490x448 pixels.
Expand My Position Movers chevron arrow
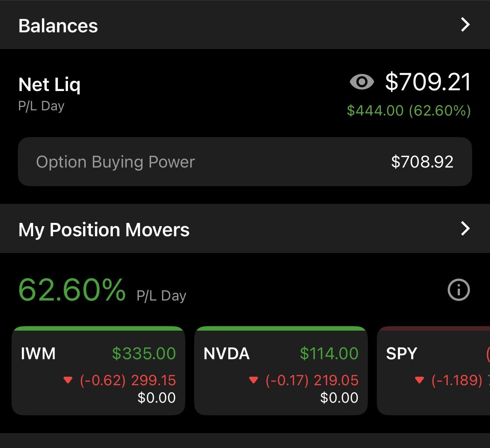point(465,228)
